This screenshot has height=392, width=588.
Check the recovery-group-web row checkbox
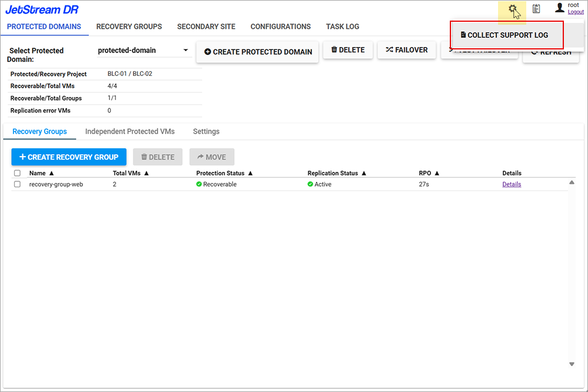point(17,184)
